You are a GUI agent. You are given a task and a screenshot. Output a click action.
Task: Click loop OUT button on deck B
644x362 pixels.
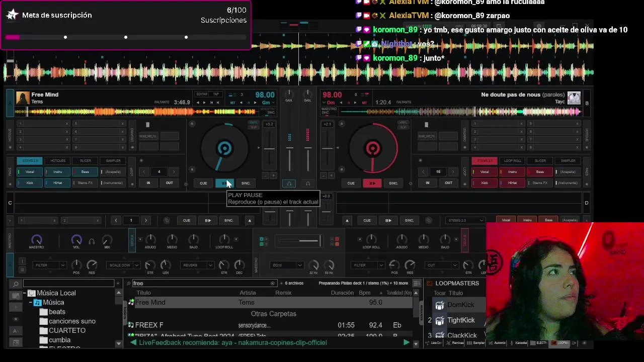point(448,183)
